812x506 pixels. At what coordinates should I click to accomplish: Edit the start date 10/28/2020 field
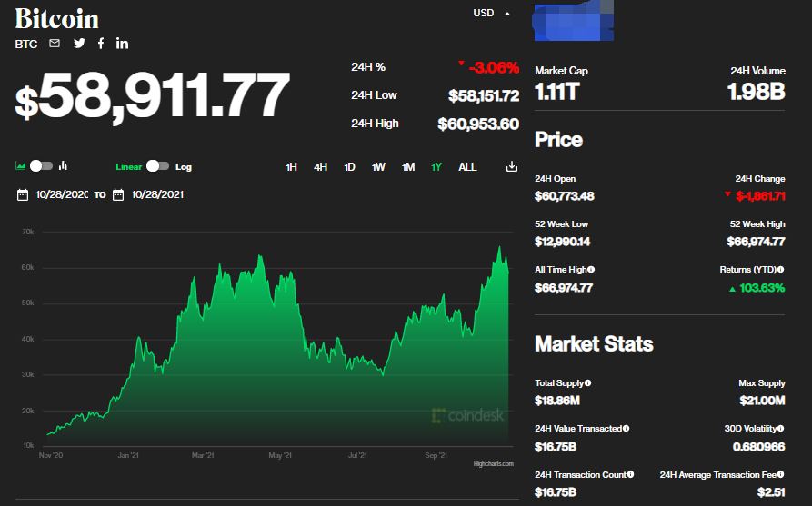62,195
